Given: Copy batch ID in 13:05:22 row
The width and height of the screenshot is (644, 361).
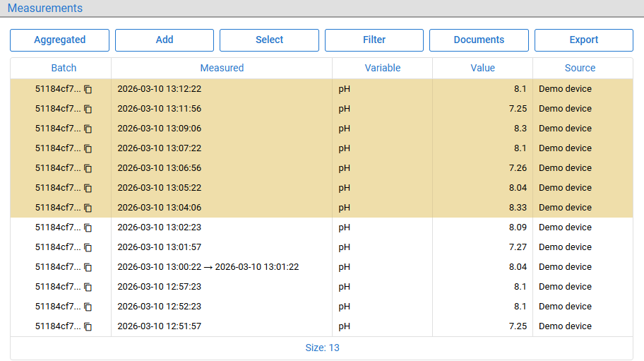Looking at the screenshot, I should coord(88,188).
